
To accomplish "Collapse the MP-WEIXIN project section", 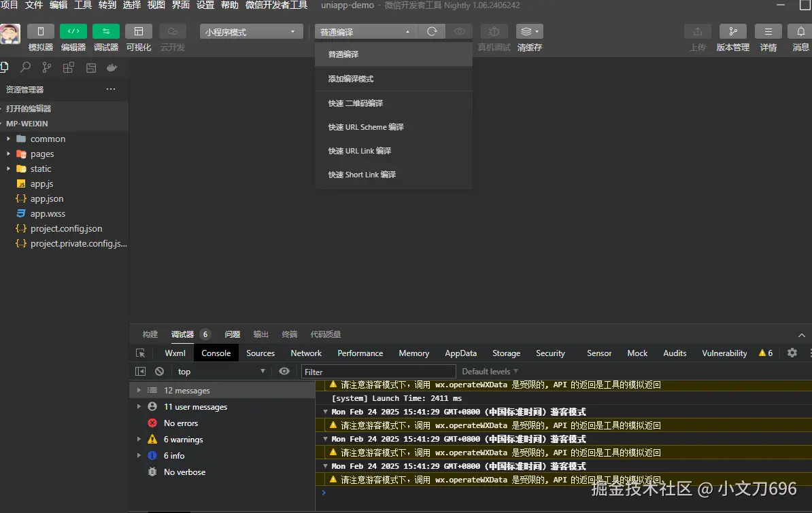I will (64, 124).
